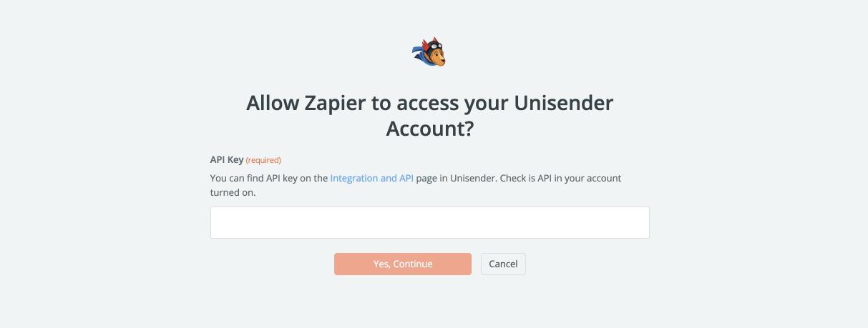Dismiss dialog using the Cancel button
This screenshot has height=328, width=868.
(x=503, y=264)
